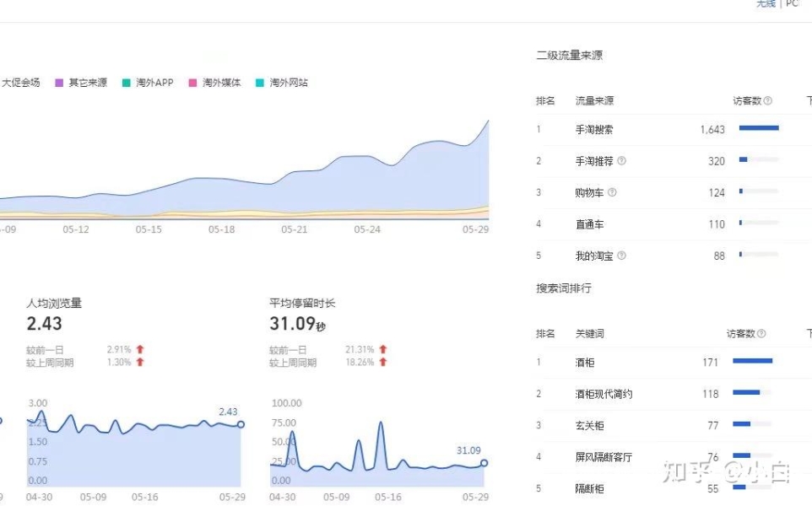The width and height of the screenshot is (812, 506).
Task: Switch to the PC tab
Action: pyautogui.click(x=792, y=4)
